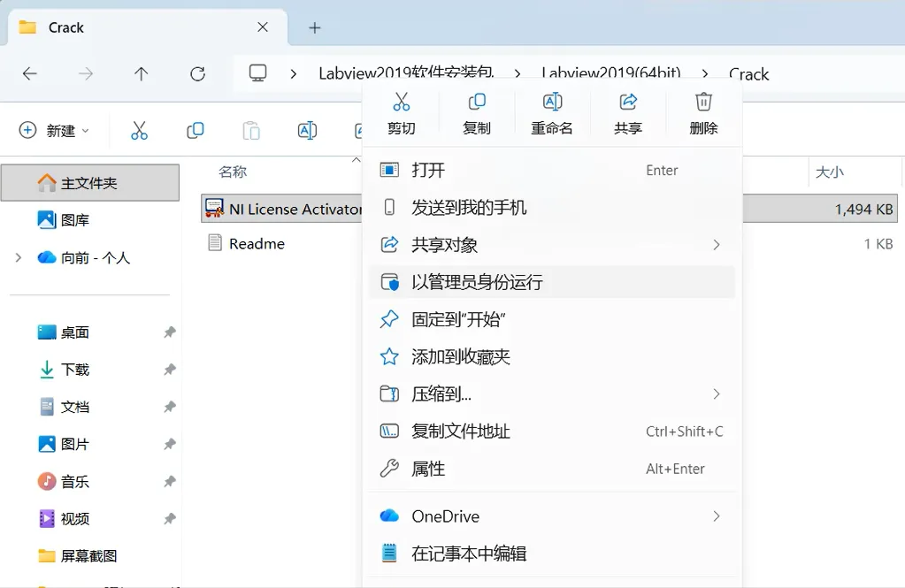Viewport: 905px width, 588px height.
Task: Click the OneDrive cloud icon in the menu
Action: (x=389, y=515)
